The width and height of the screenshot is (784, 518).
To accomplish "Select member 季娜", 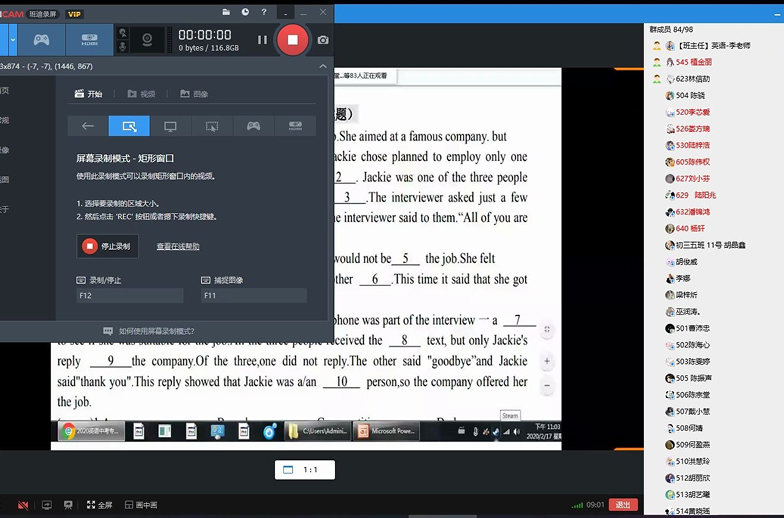I will (x=678, y=278).
